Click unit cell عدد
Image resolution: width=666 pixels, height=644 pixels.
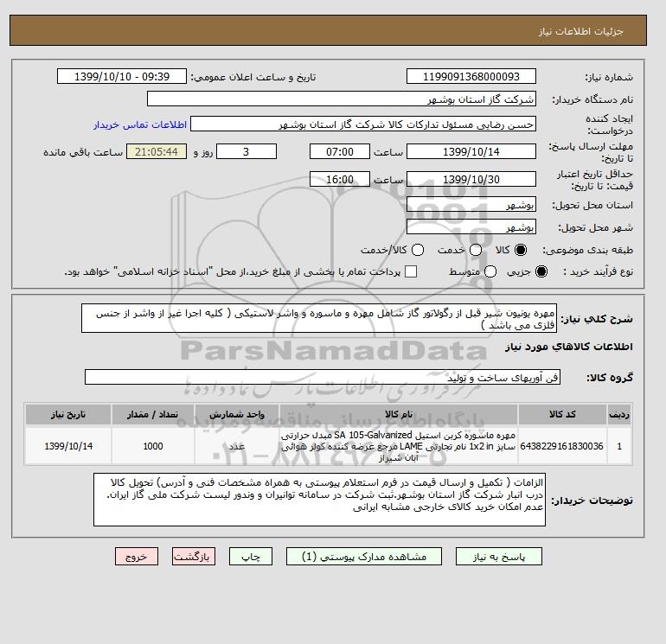[237, 446]
